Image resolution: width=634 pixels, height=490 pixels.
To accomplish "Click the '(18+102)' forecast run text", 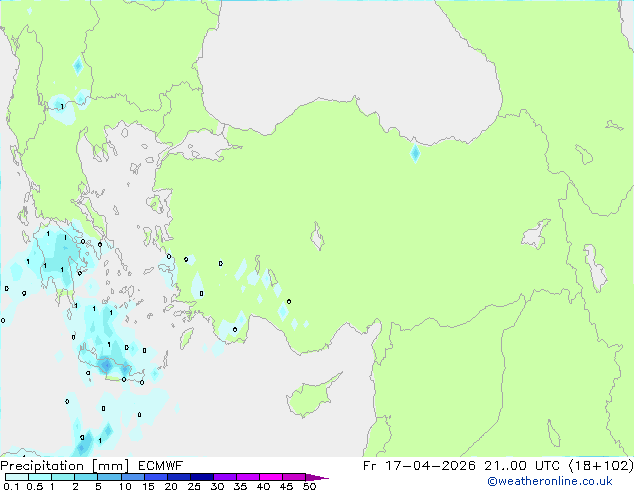I will pos(601,466).
